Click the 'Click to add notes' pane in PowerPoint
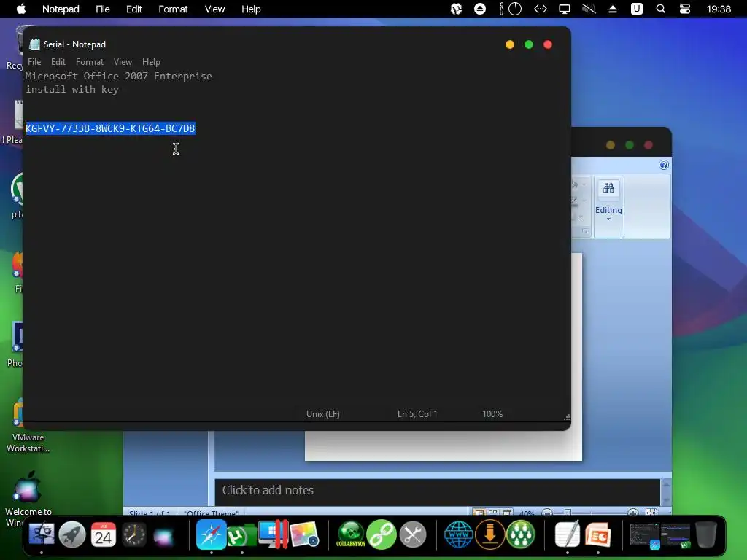The height and width of the screenshot is (560, 747). 438,491
